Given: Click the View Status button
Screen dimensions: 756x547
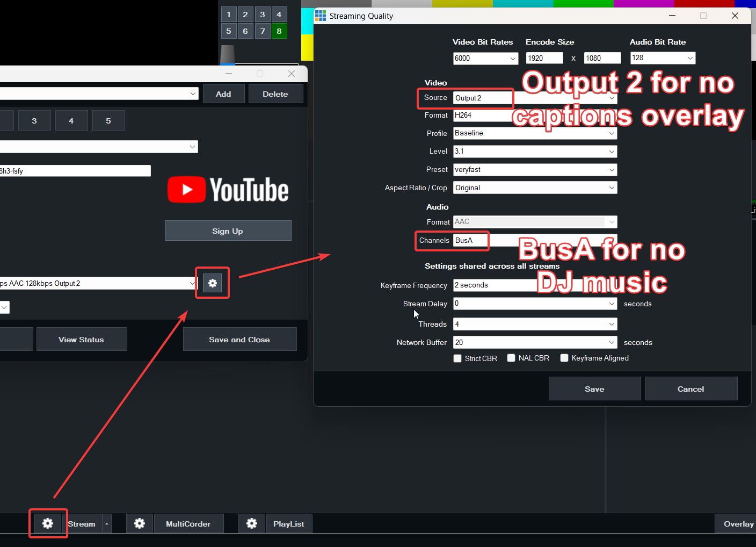Looking at the screenshot, I should [x=82, y=339].
